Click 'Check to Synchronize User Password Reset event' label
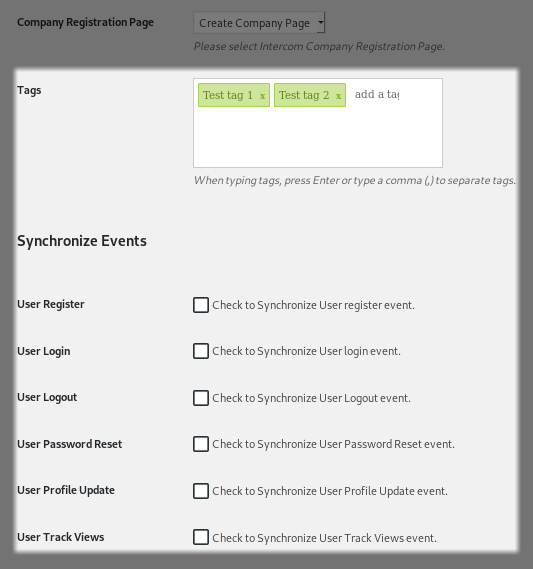Screen dimensions: 533x569 [333, 444]
